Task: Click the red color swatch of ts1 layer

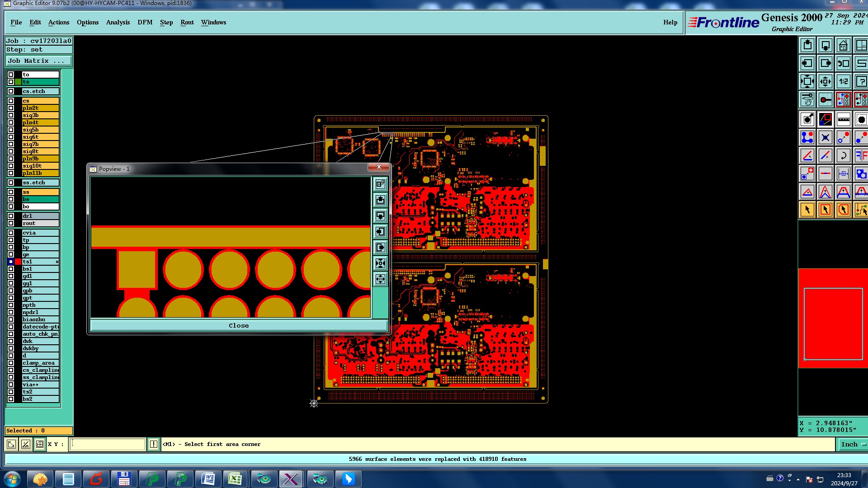Action: 18,262
